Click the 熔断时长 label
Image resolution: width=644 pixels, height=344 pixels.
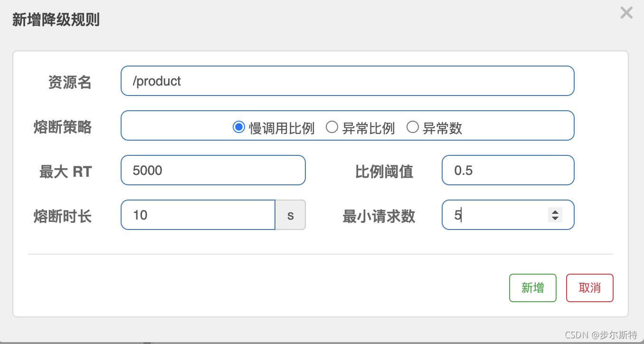point(63,216)
